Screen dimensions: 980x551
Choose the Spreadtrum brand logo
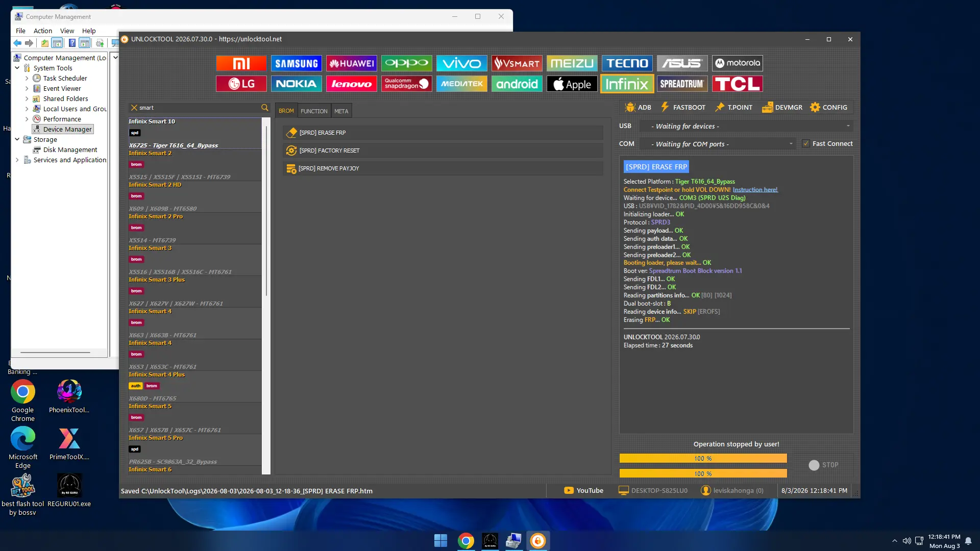[682, 84]
